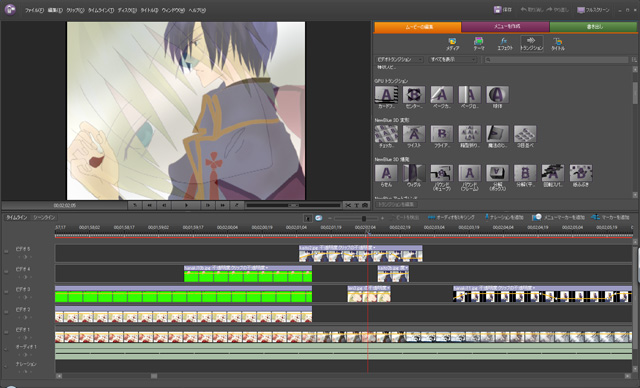Open the ヘルプ (Help) menu

tap(197, 10)
